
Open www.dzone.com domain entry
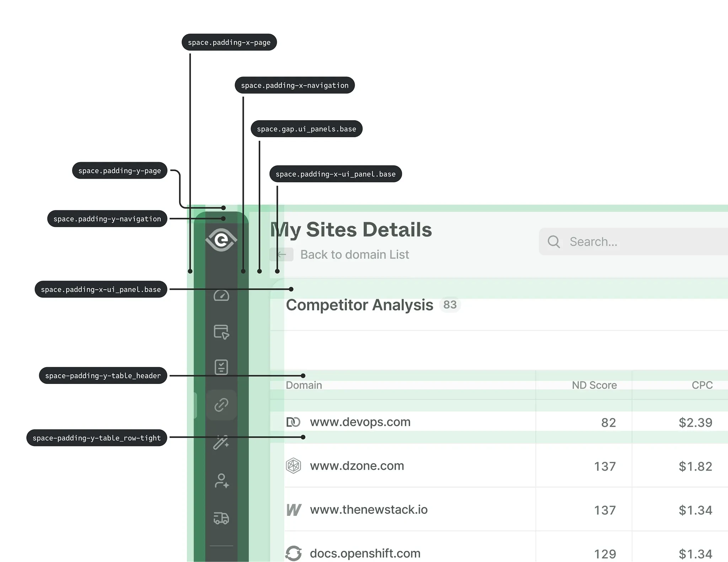coord(357,466)
